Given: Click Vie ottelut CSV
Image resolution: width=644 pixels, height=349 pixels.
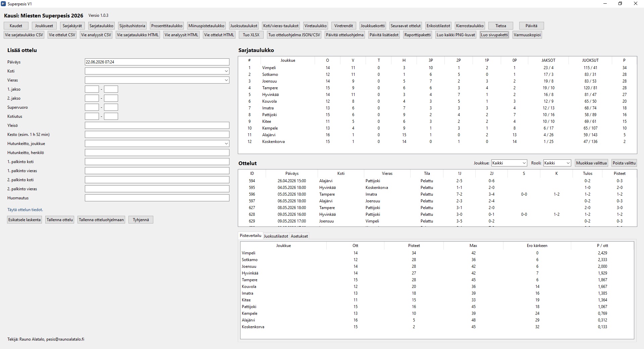Looking at the screenshot, I should point(62,35).
